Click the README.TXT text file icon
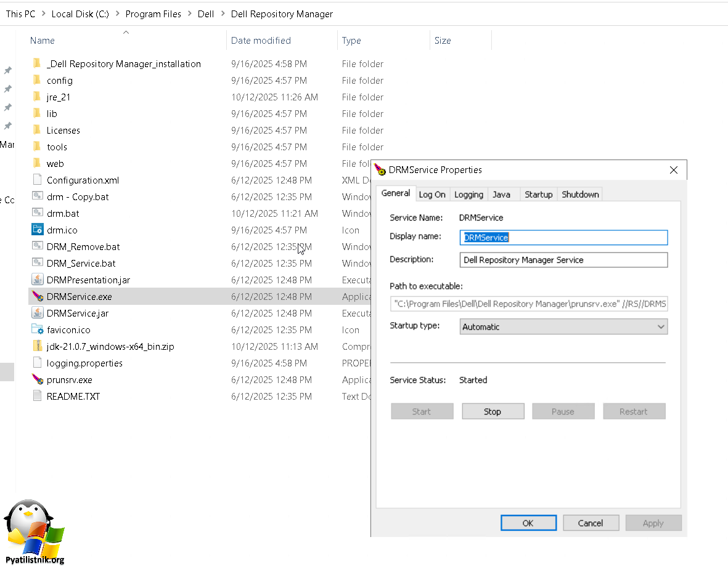728x566 pixels. coord(37,397)
